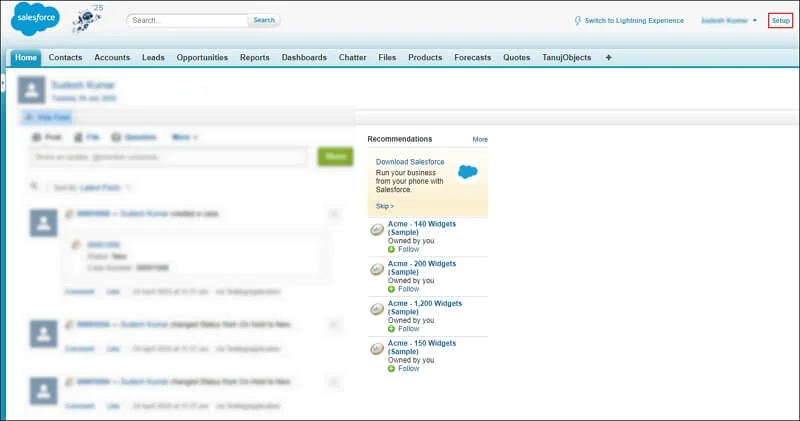800x421 pixels.
Task: Click the avatar on the first feed post
Action: click(44, 222)
